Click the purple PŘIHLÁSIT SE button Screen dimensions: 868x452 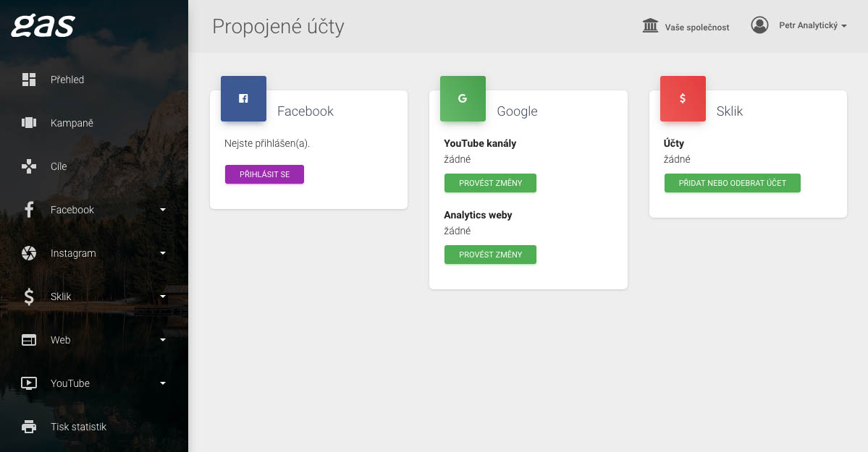point(265,174)
